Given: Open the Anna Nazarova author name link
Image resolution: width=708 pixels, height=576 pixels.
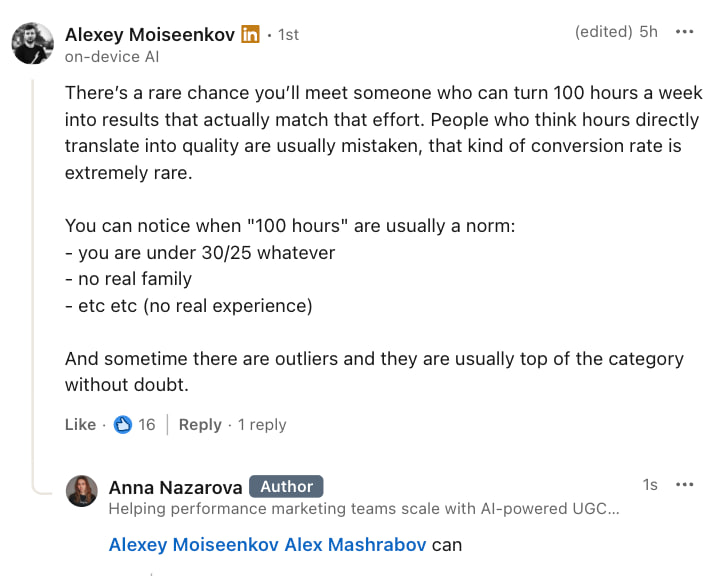Looking at the screenshot, I should point(175,487).
